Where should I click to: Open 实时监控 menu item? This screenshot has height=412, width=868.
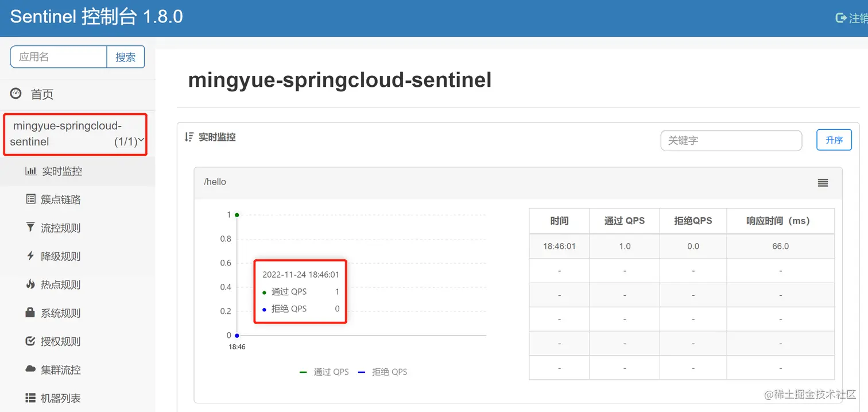[x=77, y=171]
